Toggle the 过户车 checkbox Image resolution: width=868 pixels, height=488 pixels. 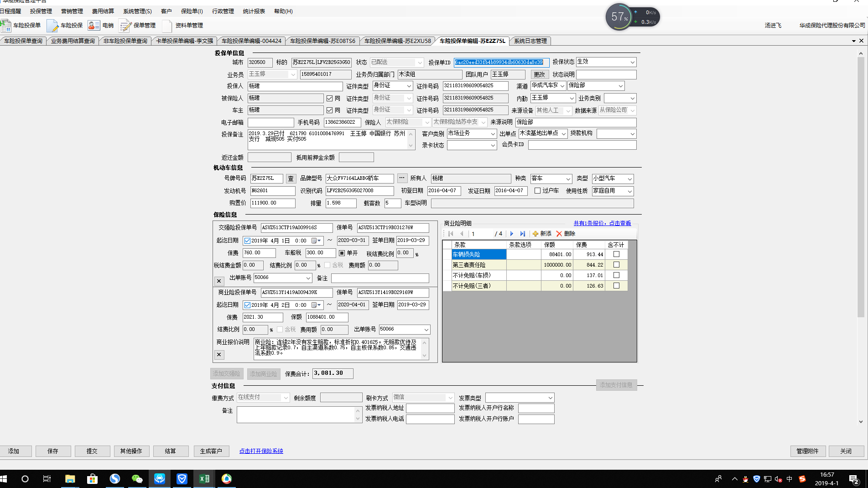537,191
